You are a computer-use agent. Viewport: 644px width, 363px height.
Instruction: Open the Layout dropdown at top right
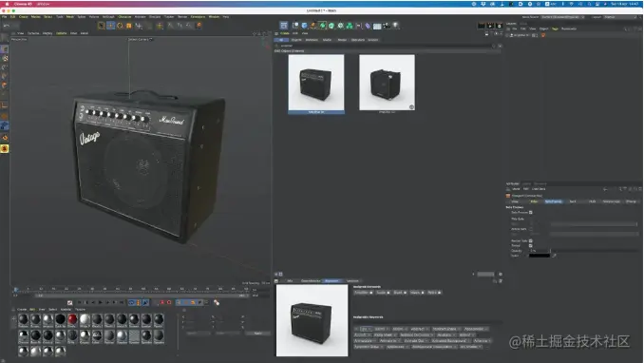pyautogui.click(x=621, y=17)
